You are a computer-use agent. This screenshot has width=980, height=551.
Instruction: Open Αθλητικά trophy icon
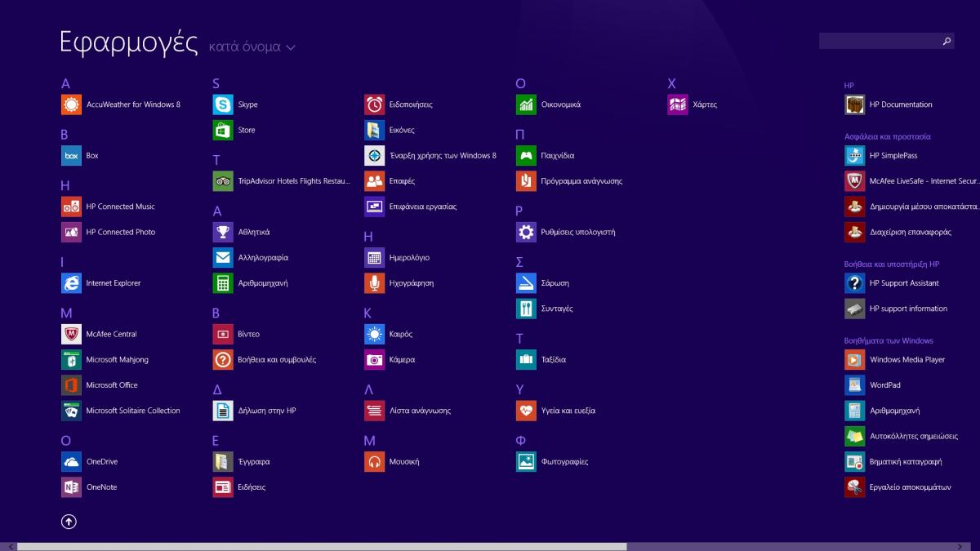[223, 232]
